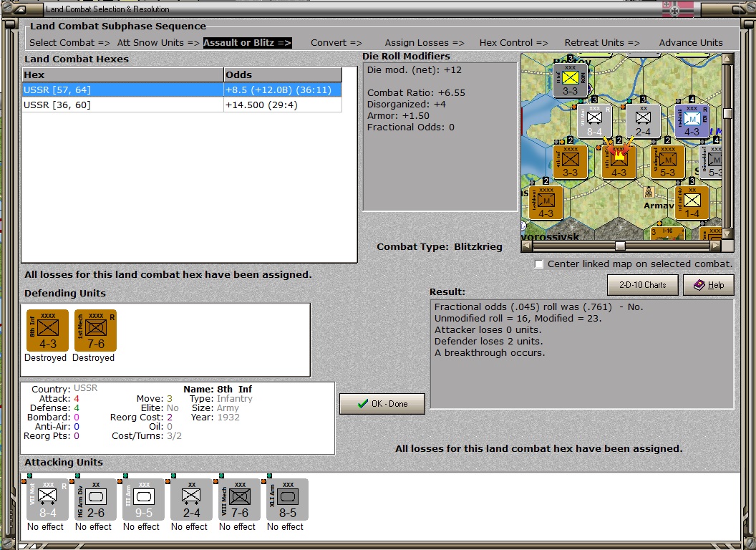This screenshot has width=756, height=550.
Task: Click the Assign Losses subphase step
Action: (x=425, y=42)
